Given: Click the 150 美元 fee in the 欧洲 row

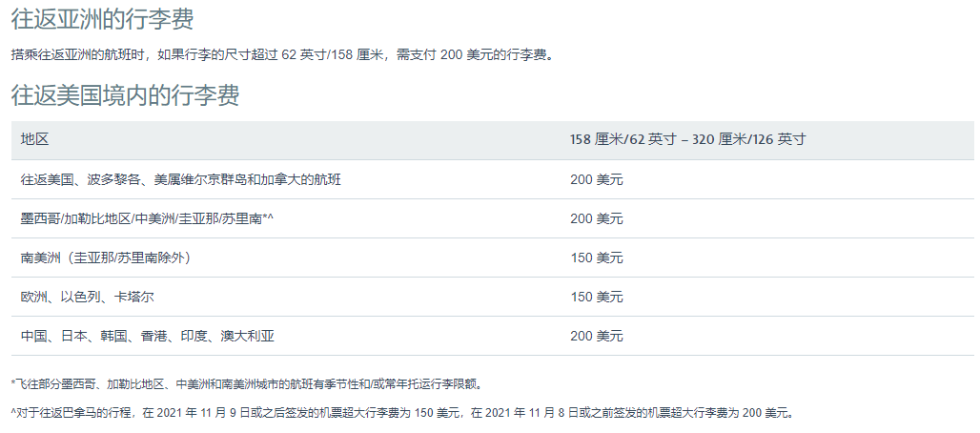Looking at the screenshot, I should (596, 297).
